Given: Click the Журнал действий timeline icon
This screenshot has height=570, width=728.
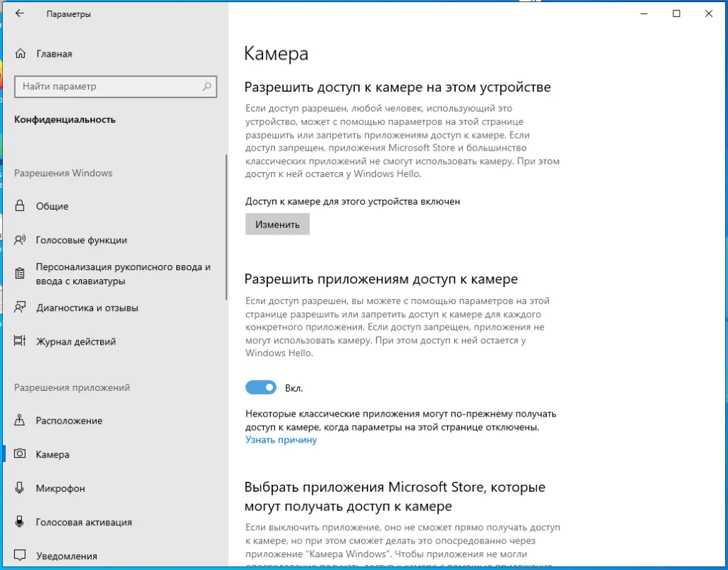Looking at the screenshot, I should 21,342.
